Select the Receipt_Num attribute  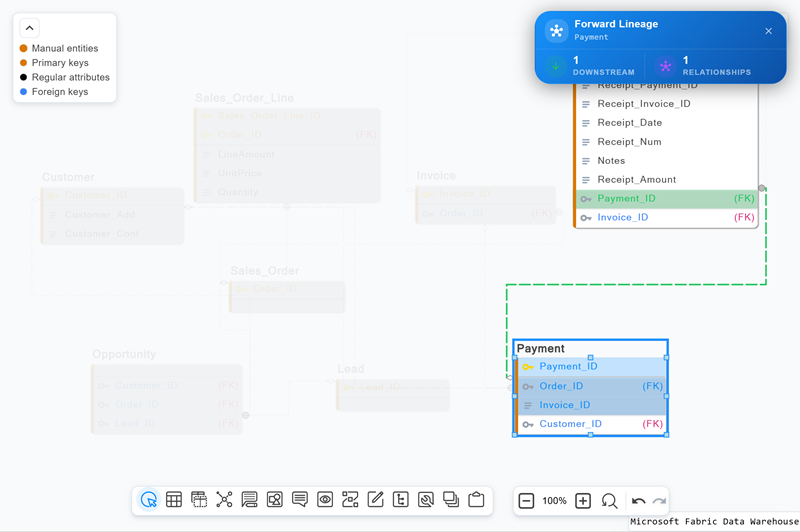tap(666, 142)
